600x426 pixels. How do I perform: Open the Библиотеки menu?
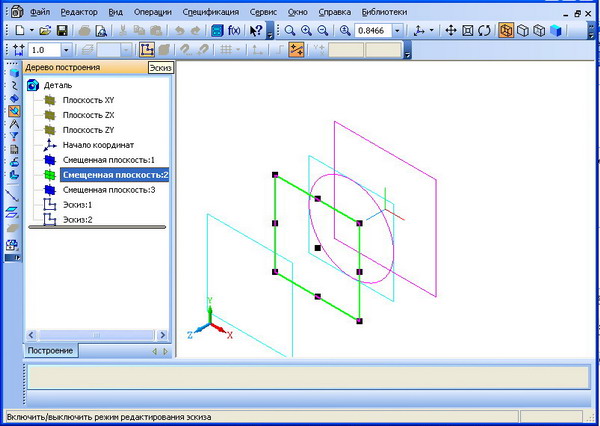384,12
